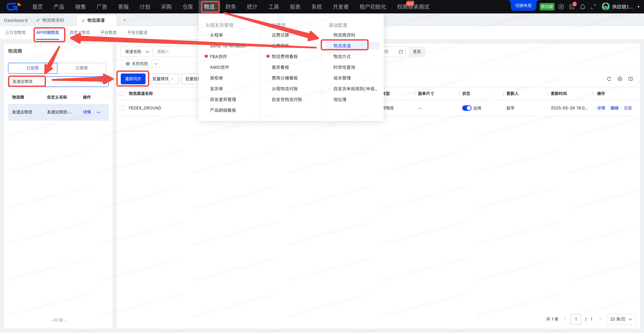Select AWD货件 in the menu

tap(220, 67)
